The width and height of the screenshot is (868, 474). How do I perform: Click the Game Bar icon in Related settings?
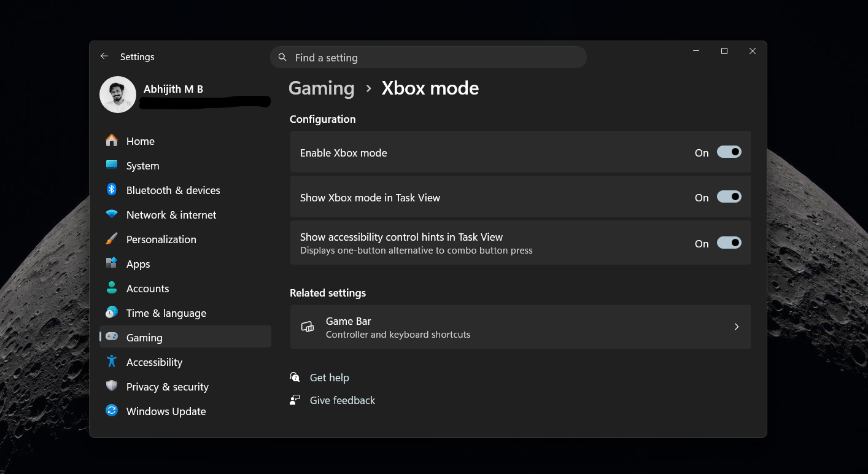pos(308,327)
